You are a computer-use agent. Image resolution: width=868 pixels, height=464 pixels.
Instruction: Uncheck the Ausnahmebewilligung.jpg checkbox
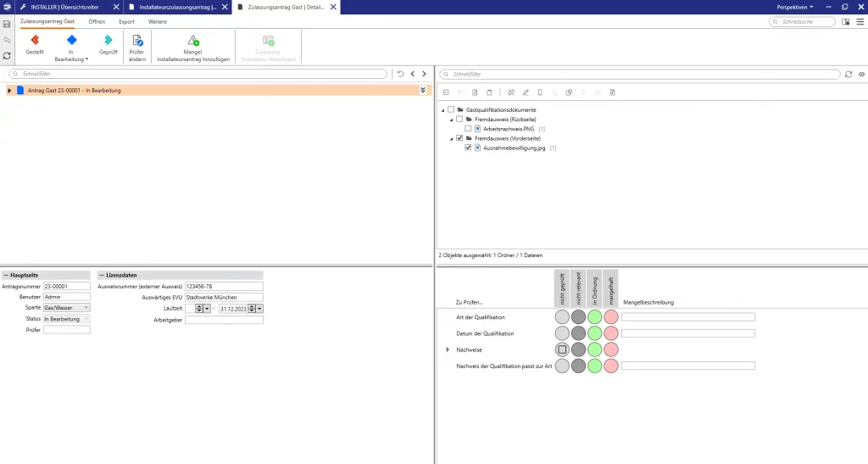pyautogui.click(x=468, y=148)
